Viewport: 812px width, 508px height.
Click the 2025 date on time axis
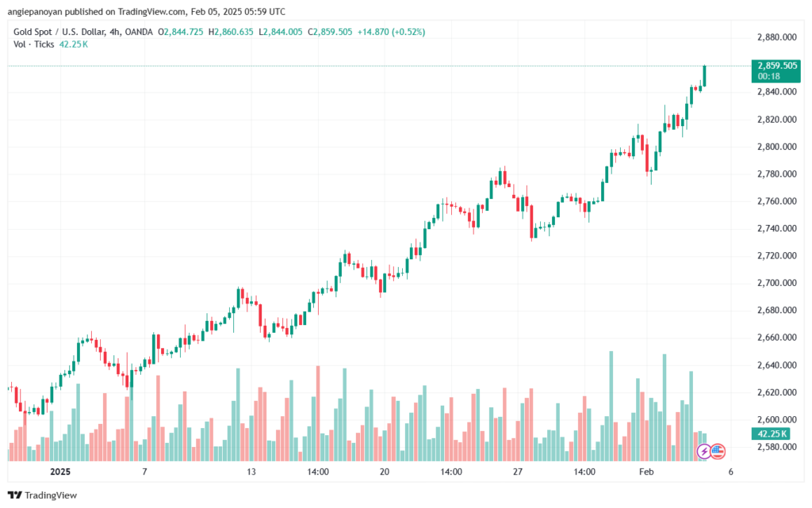coord(60,472)
